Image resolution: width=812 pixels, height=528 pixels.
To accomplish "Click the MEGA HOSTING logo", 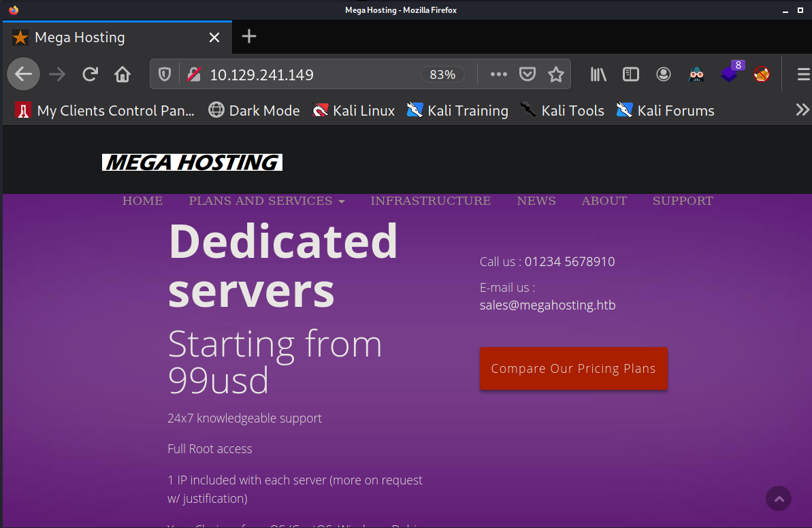I will 192,162.
